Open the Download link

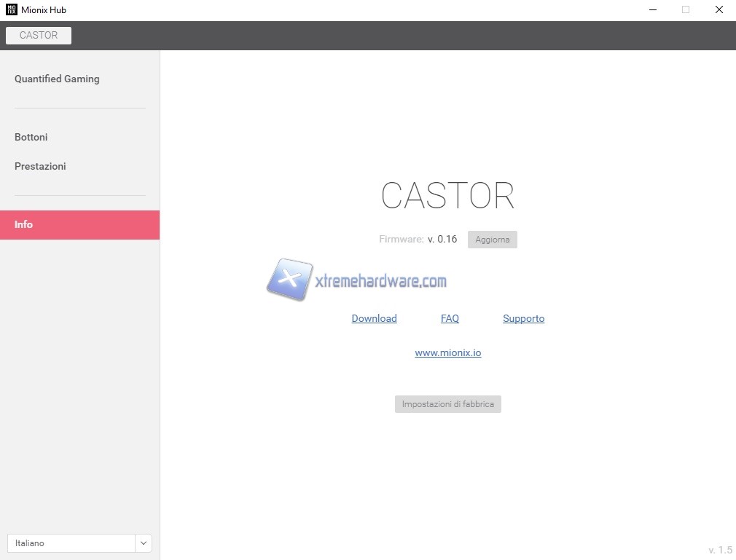pos(374,318)
